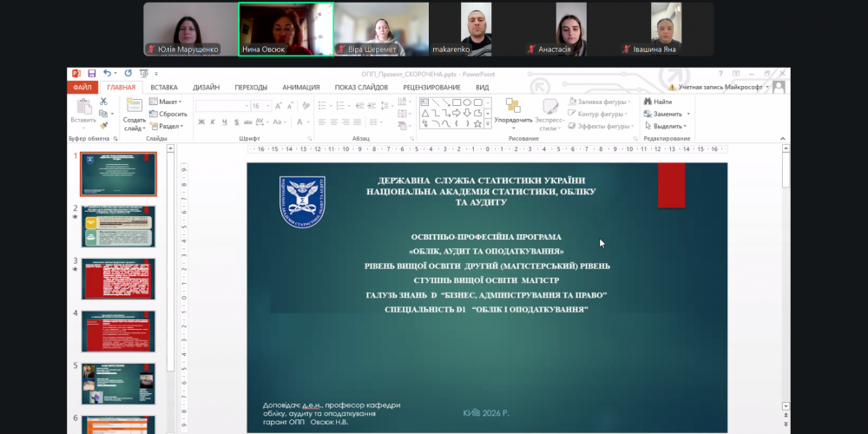The width and height of the screenshot is (868, 434).
Task: Click Юлія Марущенко participant video tile
Action: coord(191,30)
